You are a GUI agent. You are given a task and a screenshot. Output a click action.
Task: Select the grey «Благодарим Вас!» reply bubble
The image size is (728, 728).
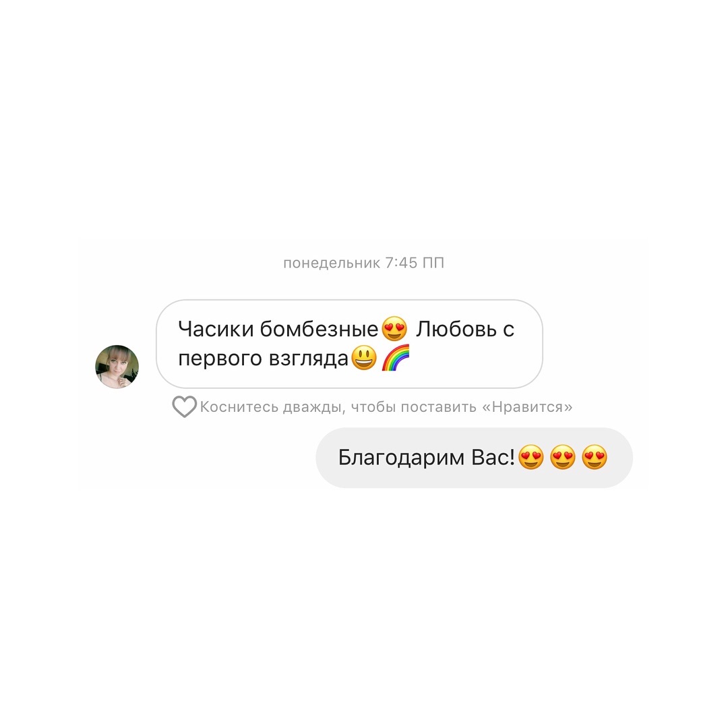[x=474, y=457]
